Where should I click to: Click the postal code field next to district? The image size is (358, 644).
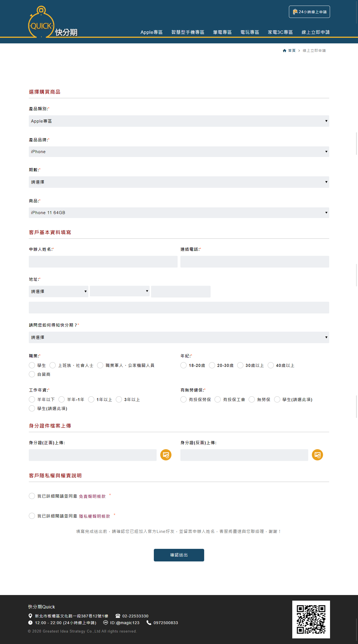[181, 292]
